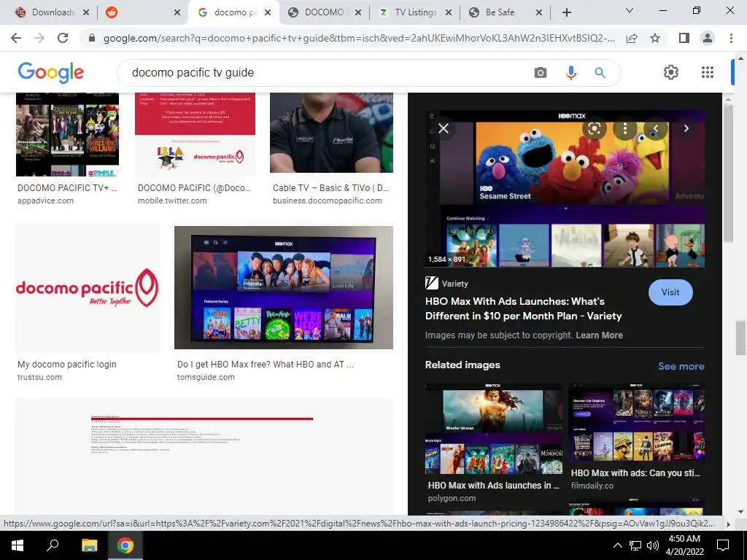Switch to the Reddit tab
This screenshot has height=560, width=747.
143,13
